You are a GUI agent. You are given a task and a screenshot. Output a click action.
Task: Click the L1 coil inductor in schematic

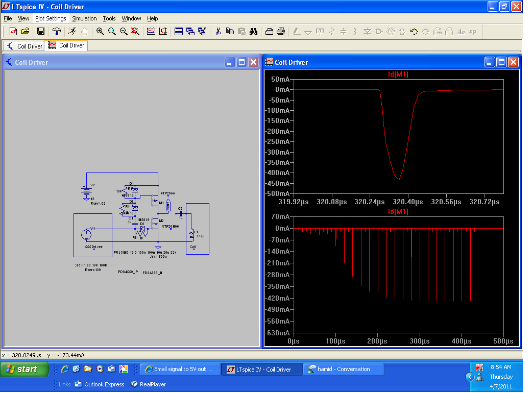point(191,235)
